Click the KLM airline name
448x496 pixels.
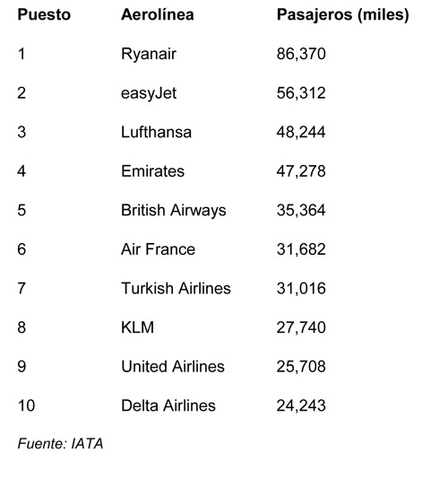pos(137,327)
